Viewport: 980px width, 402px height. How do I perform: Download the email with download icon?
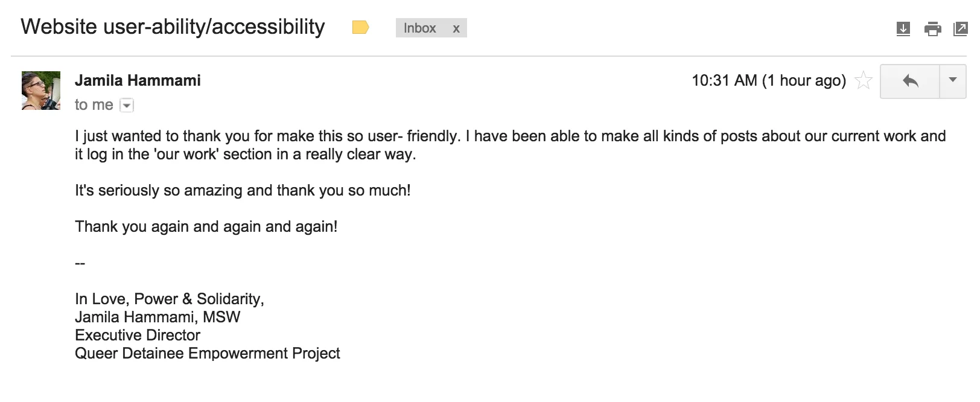pos(903,28)
